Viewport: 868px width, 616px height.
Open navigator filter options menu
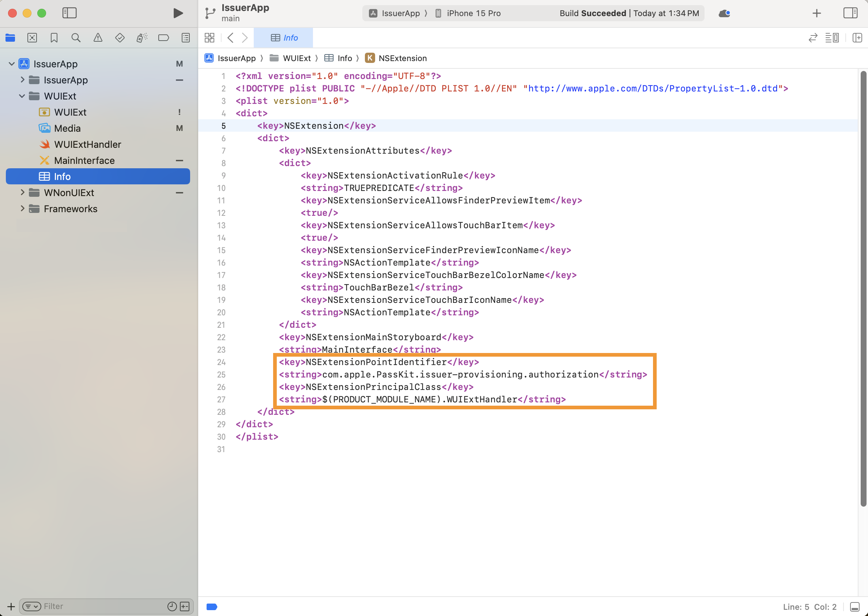(x=32, y=606)
